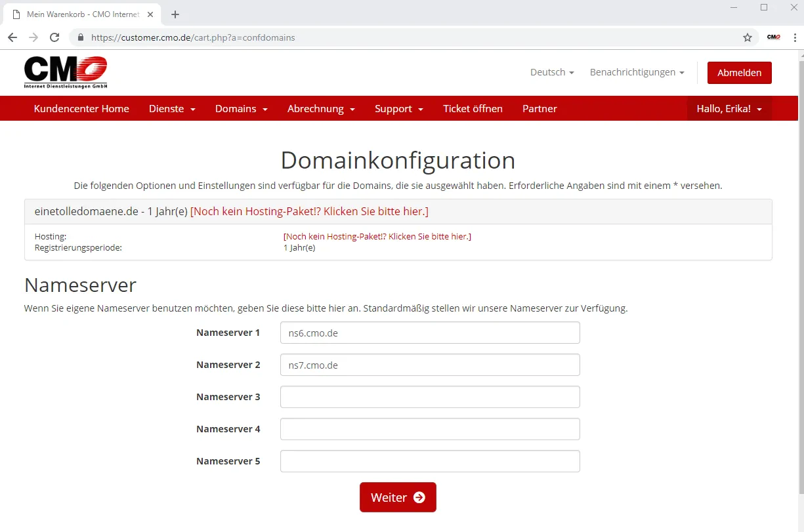Click the hosting package link in domain header
804x532 pixels.
coord(309,211)
